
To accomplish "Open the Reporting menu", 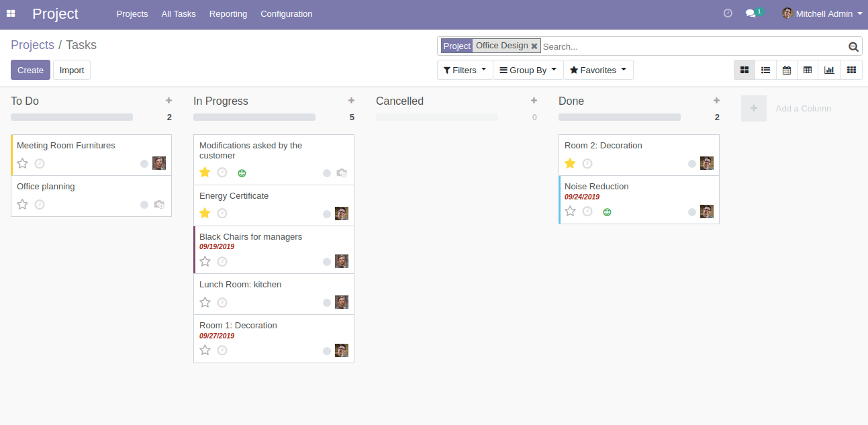I will pyautogui.click(x=228, y=13).
